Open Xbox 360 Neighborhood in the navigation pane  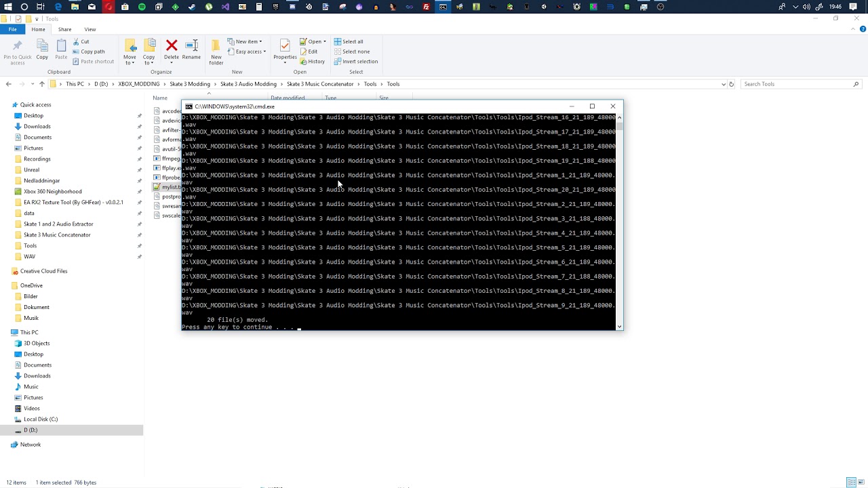click(53, 192)
